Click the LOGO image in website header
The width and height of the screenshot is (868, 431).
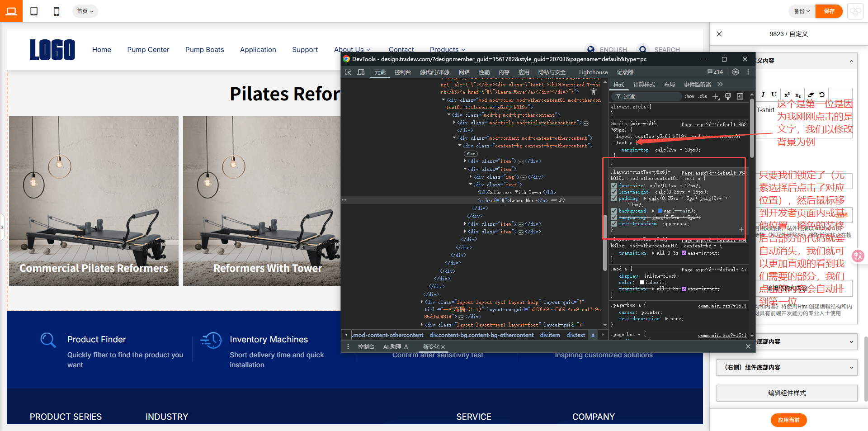[52, 50]
